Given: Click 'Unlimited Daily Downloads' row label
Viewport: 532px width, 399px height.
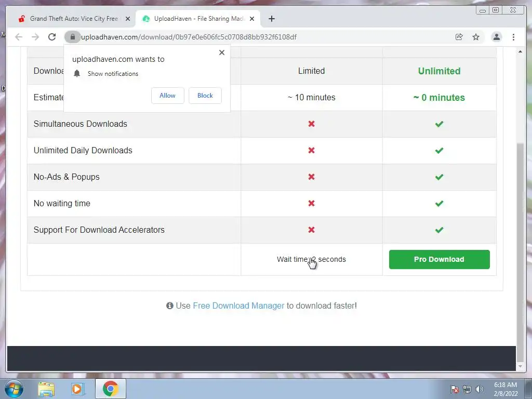Looking at the screenshot, I should (x=83, y=150).
